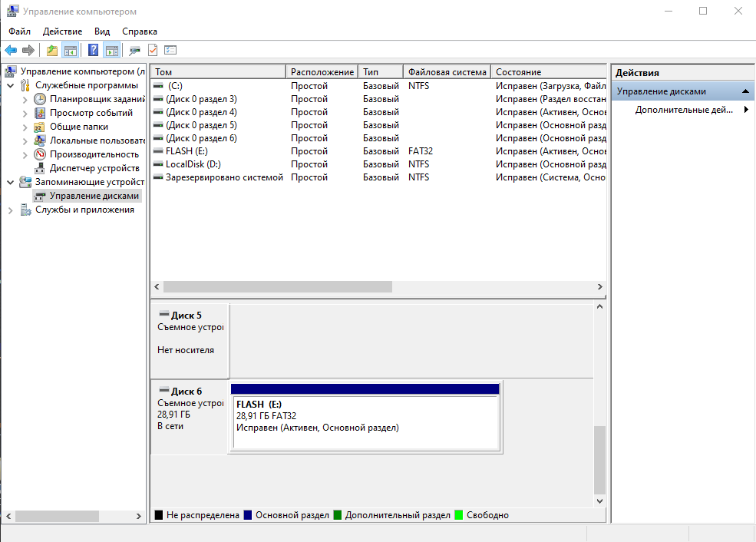Open Help via the blue question mark icon
The height and width of the screenshot is (542, 756).
(x=93, y=51)
